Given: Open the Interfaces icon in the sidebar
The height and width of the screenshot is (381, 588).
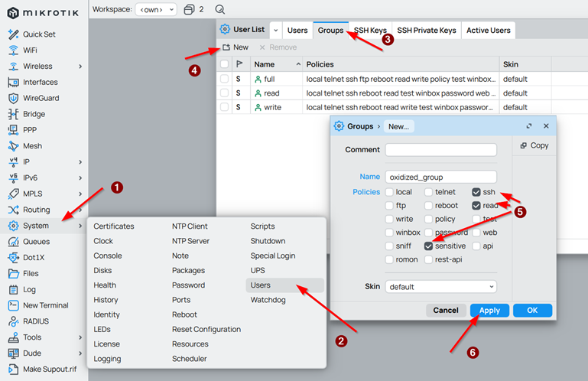Looking at the screenshot, I should [14, 82].
